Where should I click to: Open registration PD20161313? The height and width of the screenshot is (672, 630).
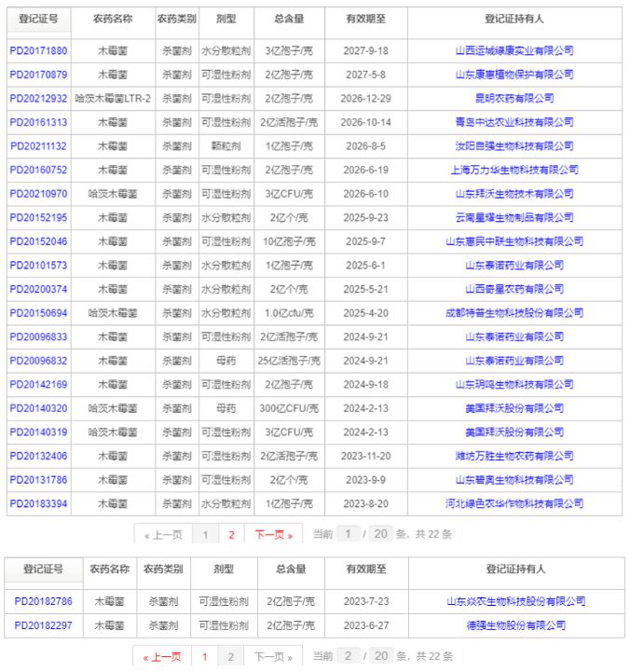pyautogui.click(x=38, y=123)
